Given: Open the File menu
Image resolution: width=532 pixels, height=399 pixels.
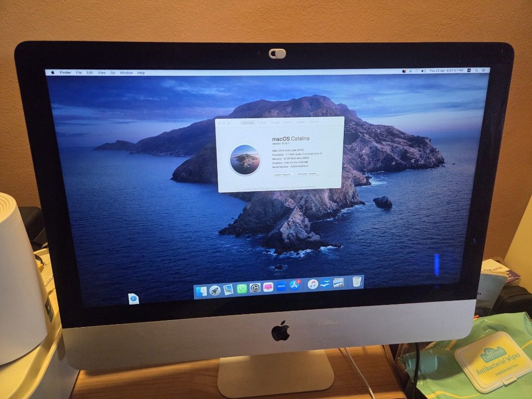Looking at the screenshot, I should coord(79,72).
